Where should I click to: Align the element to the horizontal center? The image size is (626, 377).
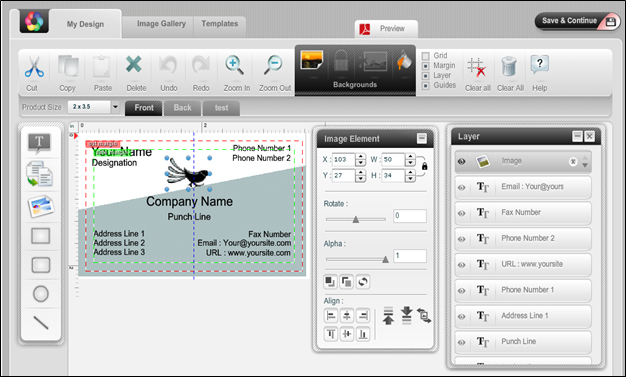coord(347,316)
